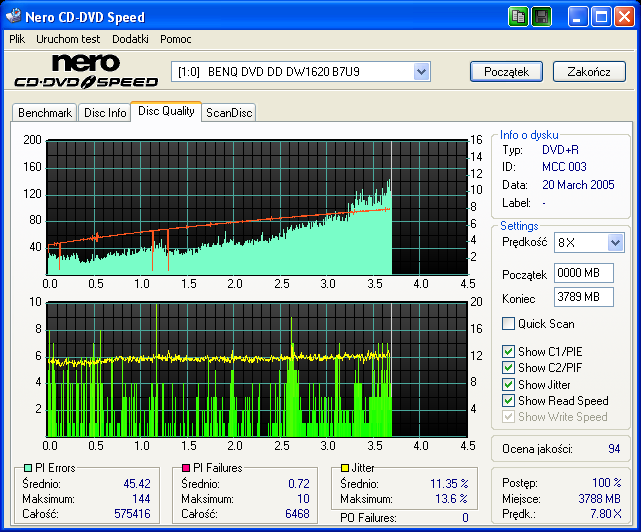Open the Dodatki menu
This screenshot has width=641, height=532.
(x=130, y=39)
